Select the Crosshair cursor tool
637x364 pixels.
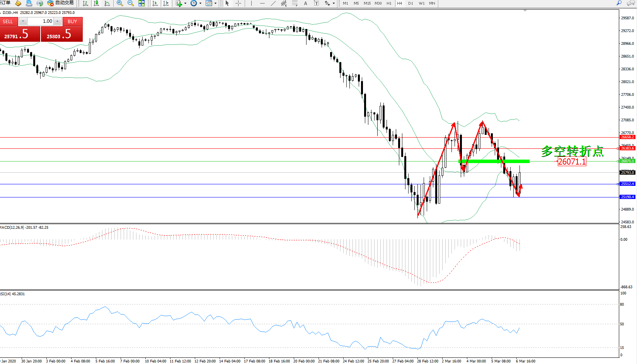click(238, 3)
